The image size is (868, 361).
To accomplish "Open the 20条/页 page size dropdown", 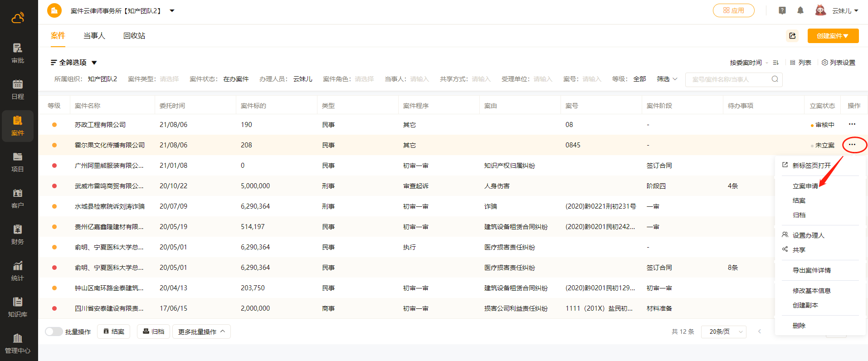I will tap(724, 332).
